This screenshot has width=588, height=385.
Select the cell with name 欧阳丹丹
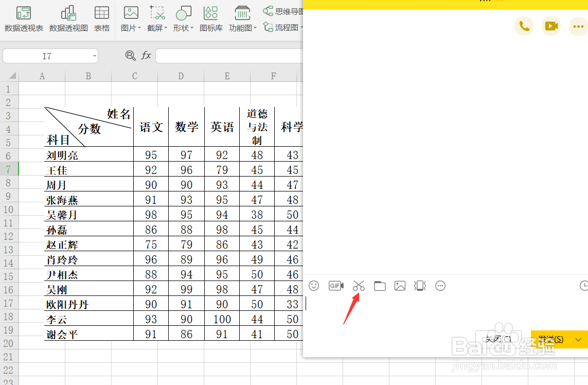coord(89,303)
